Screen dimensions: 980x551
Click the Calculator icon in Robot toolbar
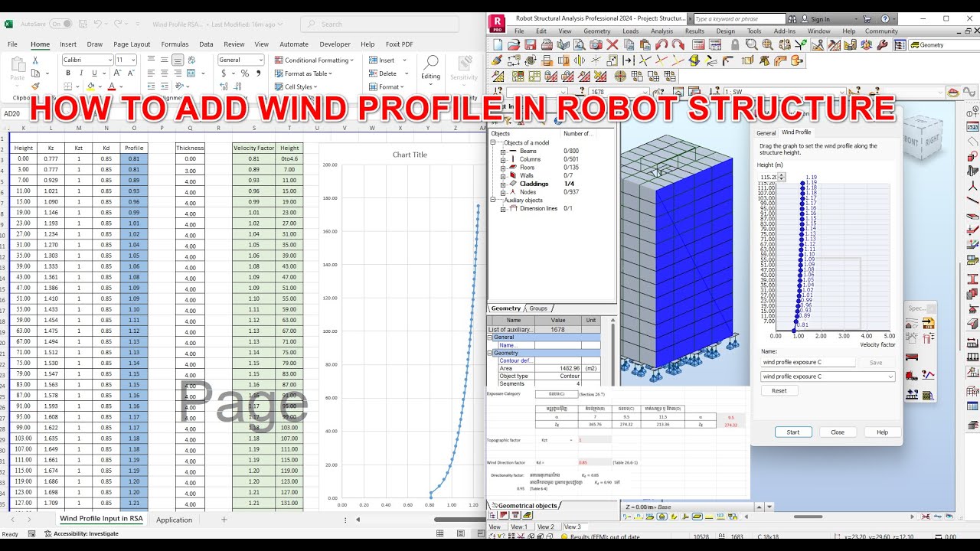click(698, 44)
